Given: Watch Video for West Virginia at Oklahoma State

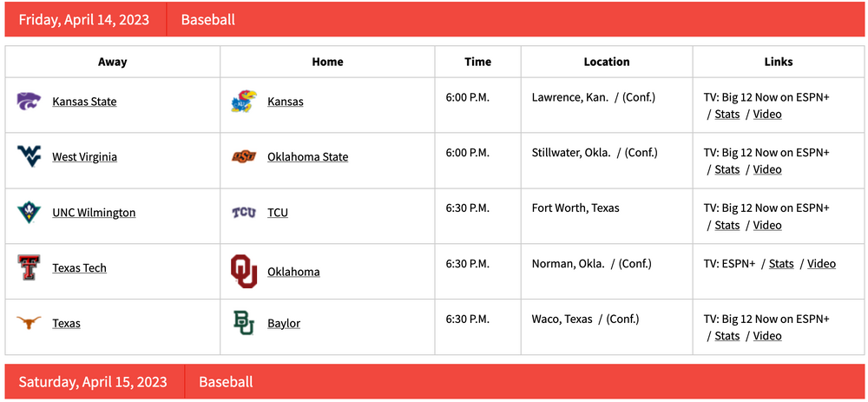Looking at the screenshot, I should pos(767,170).
